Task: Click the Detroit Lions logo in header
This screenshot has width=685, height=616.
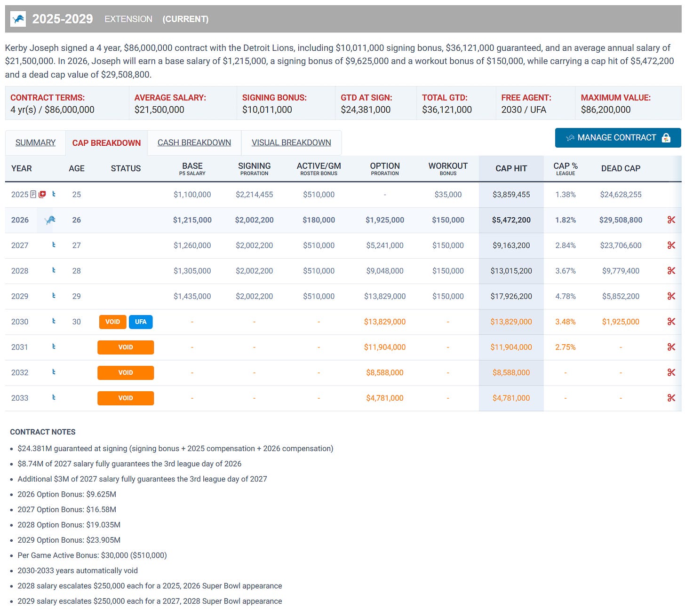Action: [18, 19]
